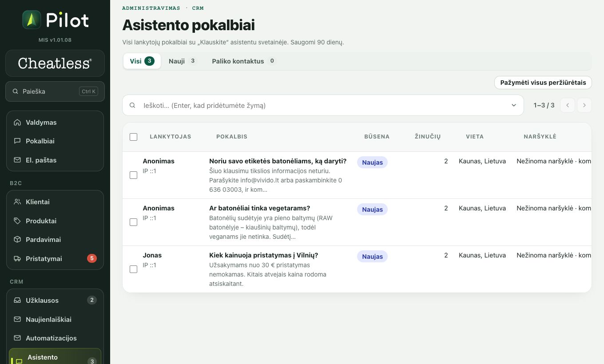Screen dimensions: 604x364
Task: Click the Lankytojas column header
Action: (171, 137)
